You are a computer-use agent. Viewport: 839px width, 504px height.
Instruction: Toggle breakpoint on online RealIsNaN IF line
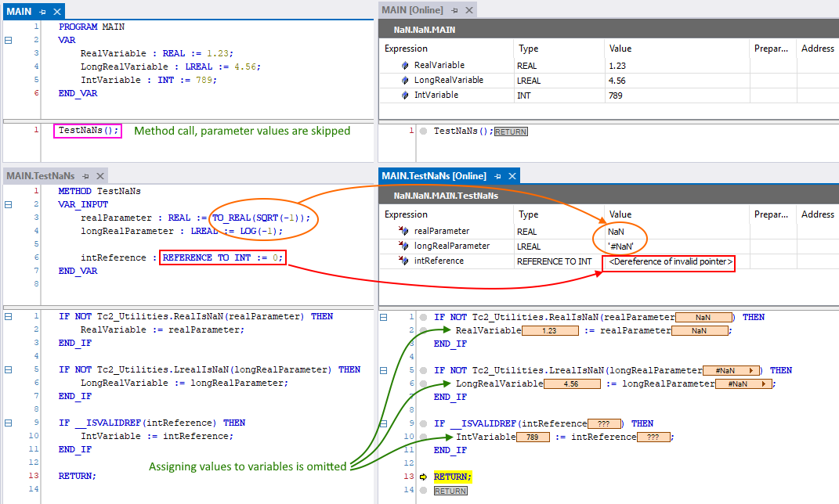pos(423,317)
